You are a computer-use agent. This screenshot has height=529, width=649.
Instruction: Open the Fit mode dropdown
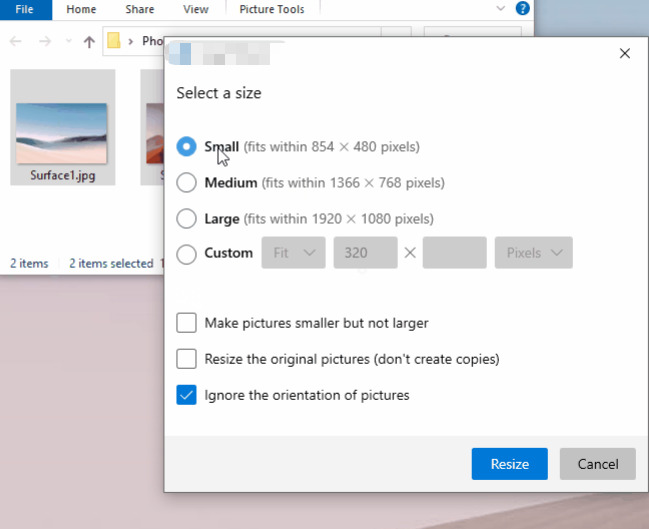[x=293, y=252]
